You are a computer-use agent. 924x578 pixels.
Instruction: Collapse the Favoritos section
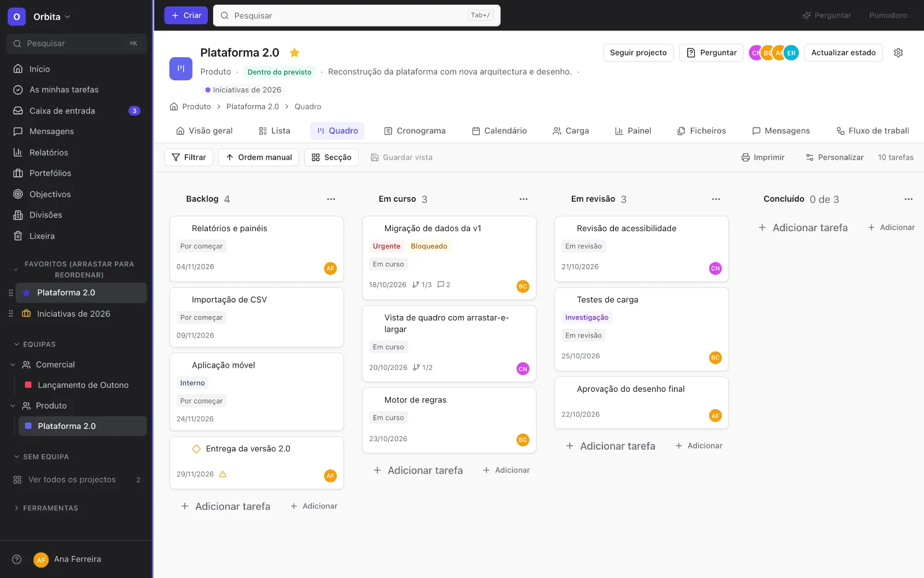16,269
